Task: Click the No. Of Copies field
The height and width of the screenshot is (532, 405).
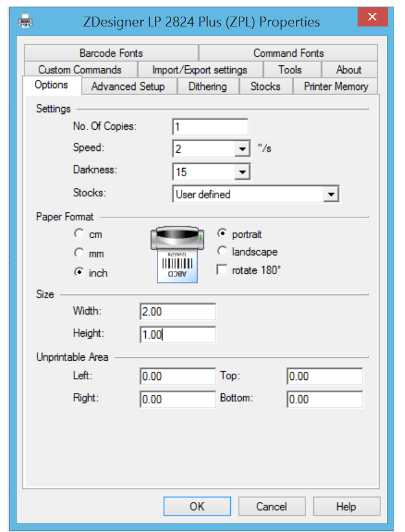Action: [x=210, y=127]
